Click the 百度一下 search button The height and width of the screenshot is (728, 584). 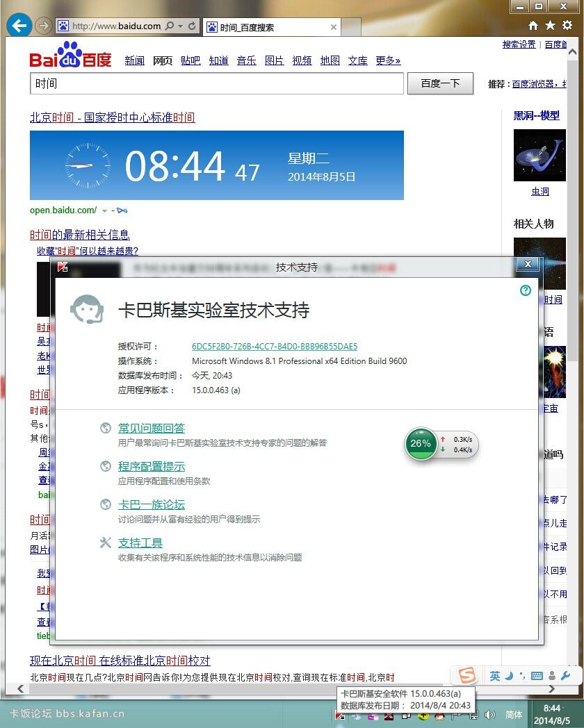[x=441, y=83]
